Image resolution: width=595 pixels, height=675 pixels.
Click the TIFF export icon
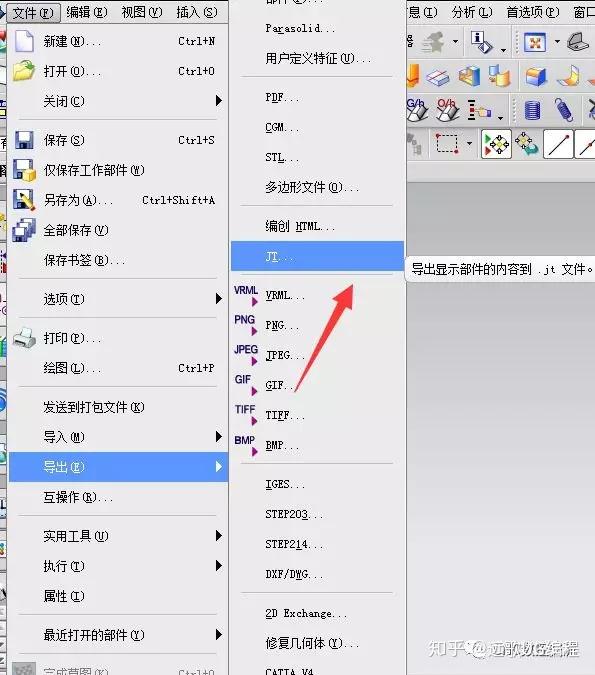(x=245, y=415)
